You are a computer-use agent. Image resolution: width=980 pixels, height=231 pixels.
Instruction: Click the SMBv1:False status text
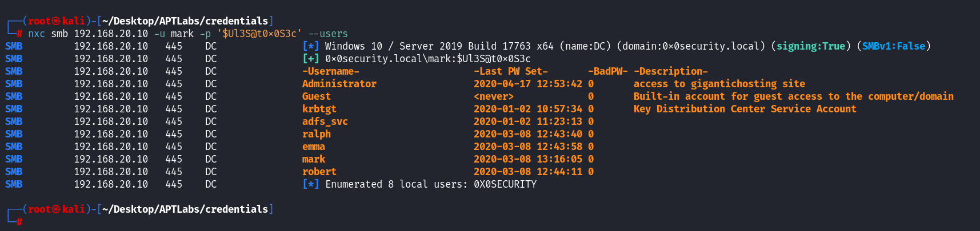(894, 46)
